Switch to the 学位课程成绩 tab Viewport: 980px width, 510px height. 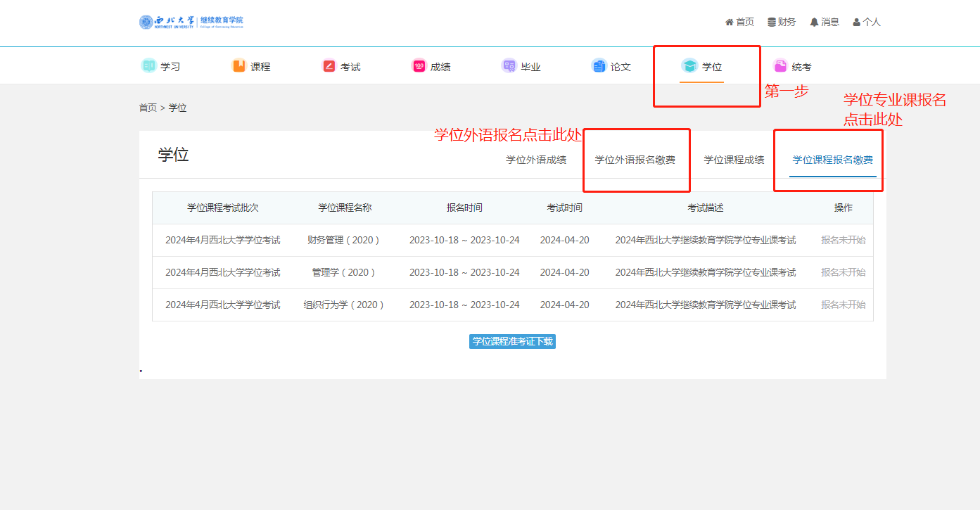(x=734, y=160)
